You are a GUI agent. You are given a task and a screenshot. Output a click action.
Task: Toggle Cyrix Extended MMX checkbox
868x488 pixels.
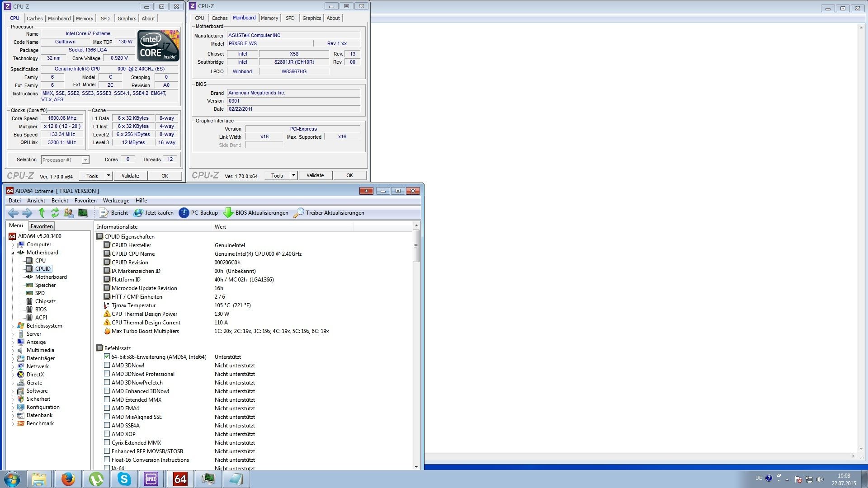tap(107, 442)
